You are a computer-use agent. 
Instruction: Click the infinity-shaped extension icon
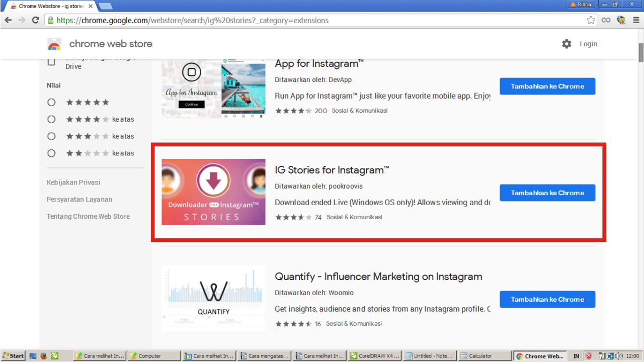pyautogui.click(x=606, y=20)
